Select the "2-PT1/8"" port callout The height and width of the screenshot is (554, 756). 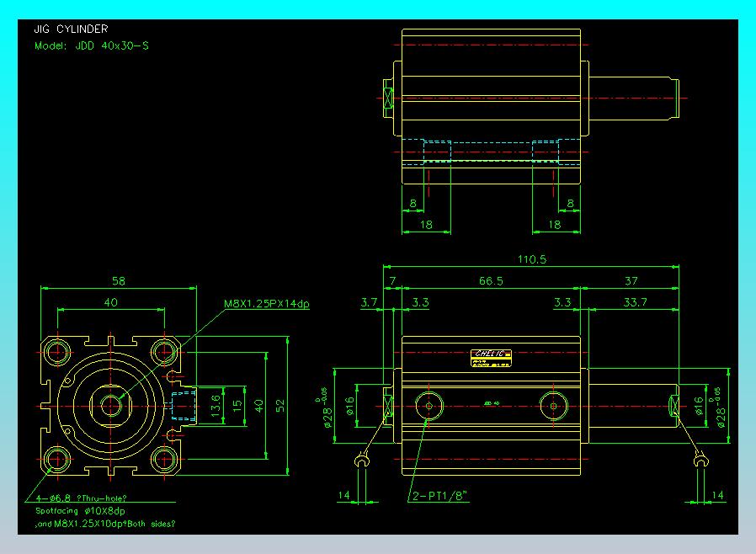point(439,496)
